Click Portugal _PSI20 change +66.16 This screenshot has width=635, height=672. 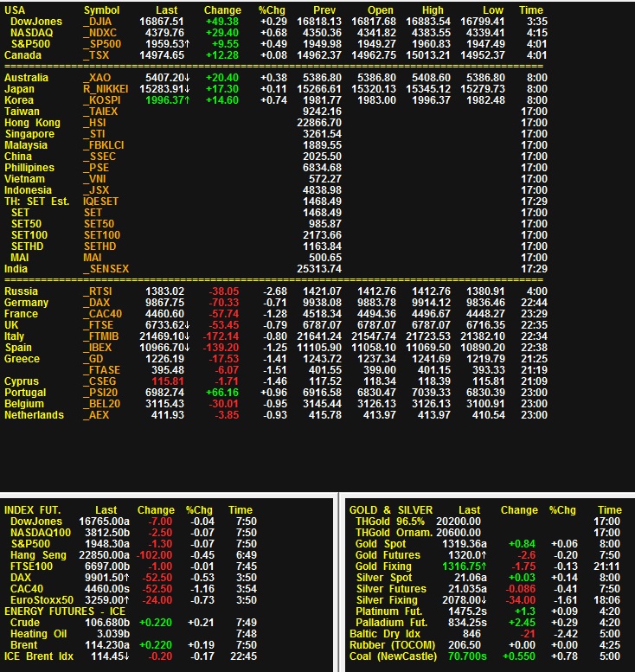click(x=222, y=392)
